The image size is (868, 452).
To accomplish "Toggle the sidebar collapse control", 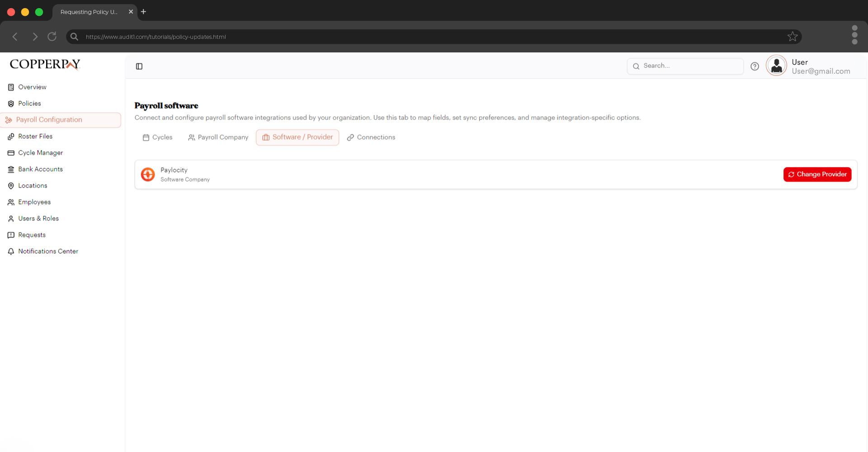I will 139,66.
